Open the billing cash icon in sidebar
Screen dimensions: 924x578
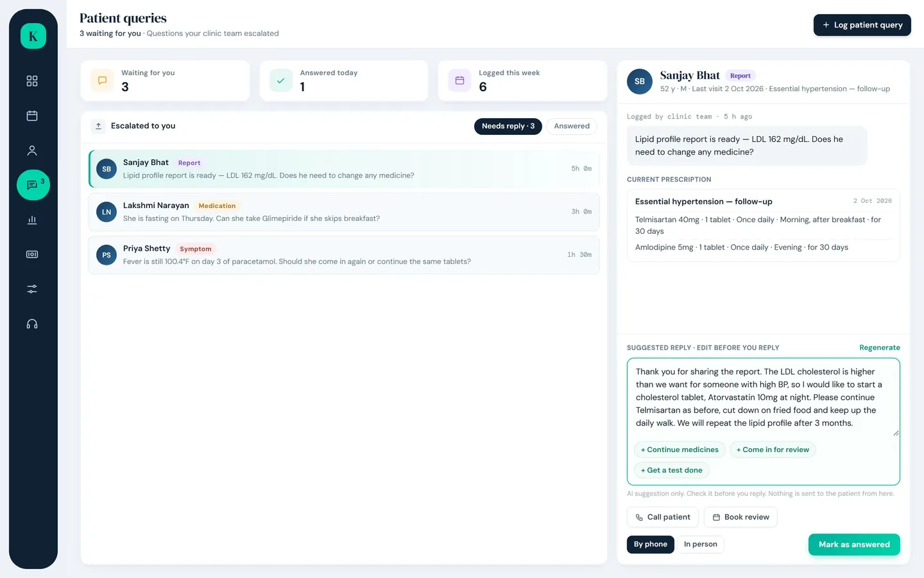pos(32,254)
